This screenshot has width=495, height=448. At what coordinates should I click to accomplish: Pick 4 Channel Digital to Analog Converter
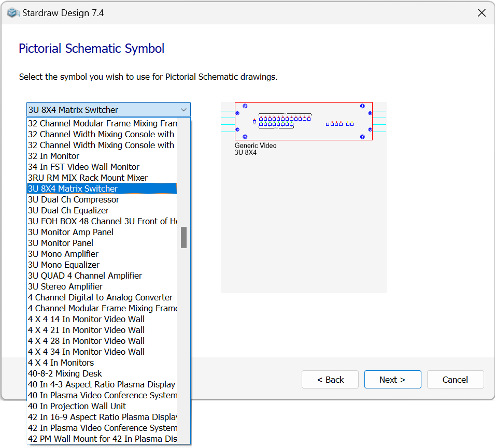pyautogui.click(x=102, y=297)
